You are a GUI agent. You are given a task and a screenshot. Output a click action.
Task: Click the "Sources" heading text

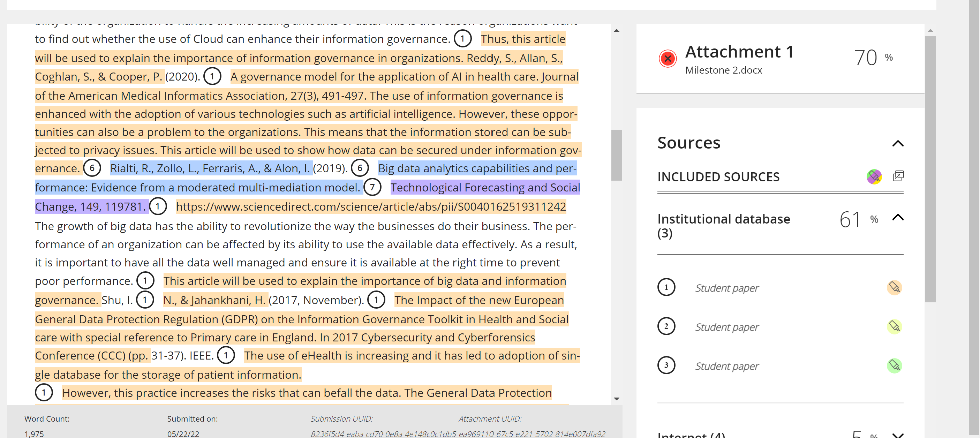pos(688,143)
